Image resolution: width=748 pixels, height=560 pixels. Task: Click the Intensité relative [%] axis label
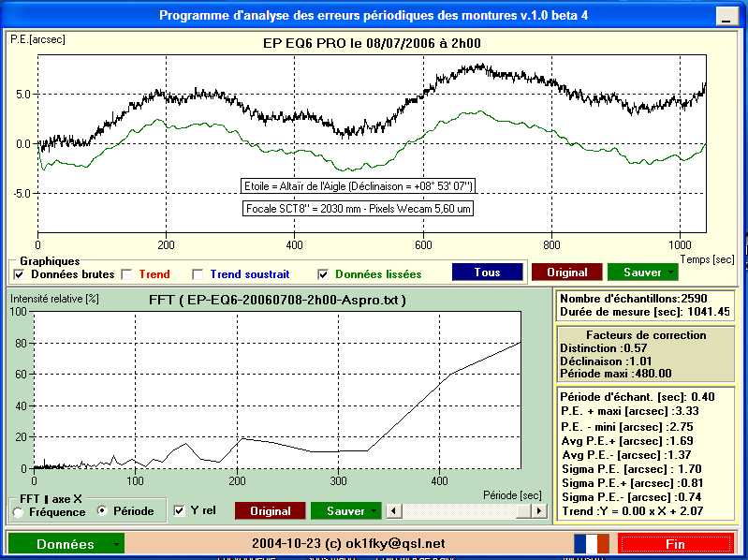coord(54,299)
